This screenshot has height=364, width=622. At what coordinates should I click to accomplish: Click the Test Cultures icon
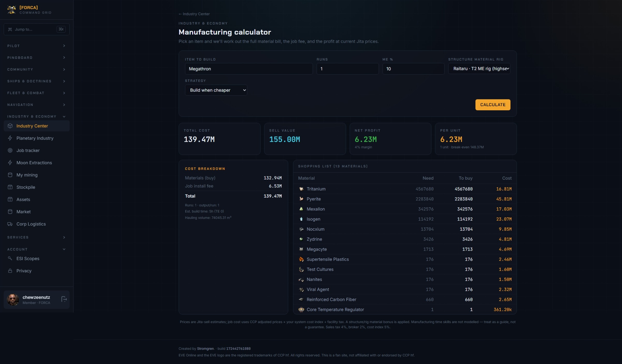(x=301, y=269)
